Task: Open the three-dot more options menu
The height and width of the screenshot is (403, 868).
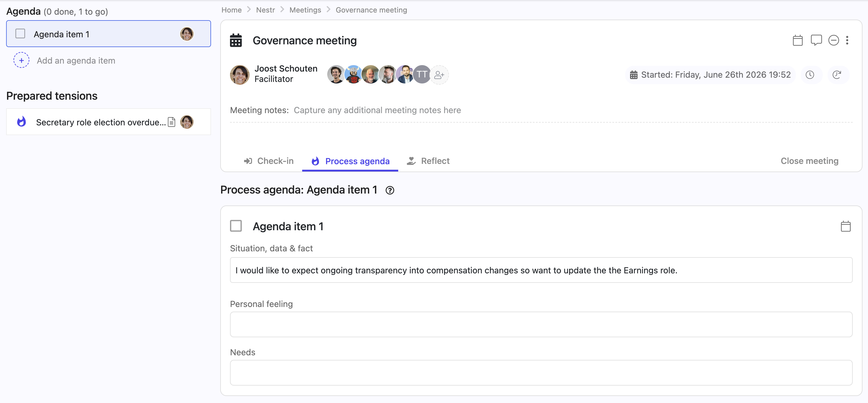Action: [847, 40]
